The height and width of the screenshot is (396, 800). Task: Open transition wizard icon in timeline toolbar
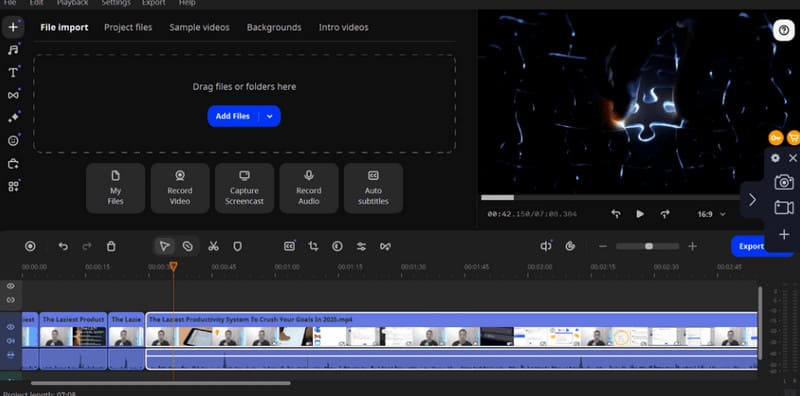point(385,246)
